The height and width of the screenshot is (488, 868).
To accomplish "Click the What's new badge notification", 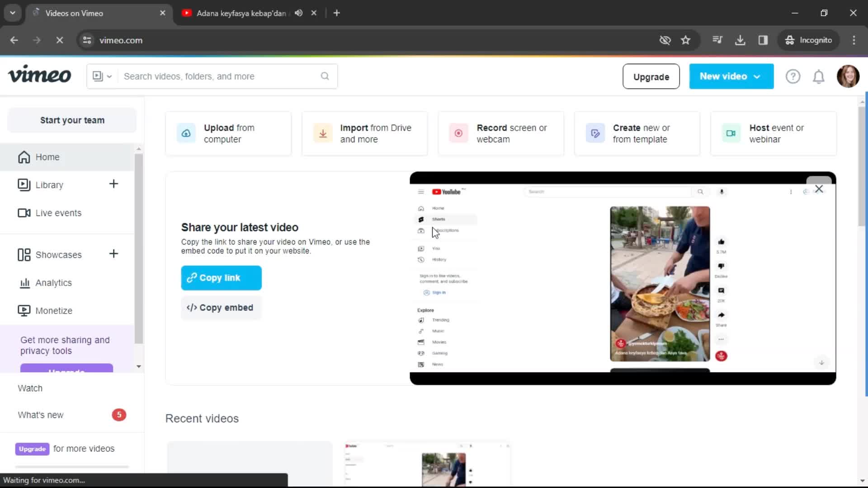I will tap(118, 415).
